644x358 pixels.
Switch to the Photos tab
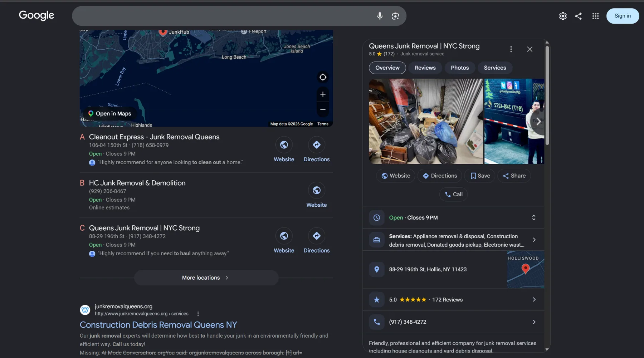click(460, 68)
